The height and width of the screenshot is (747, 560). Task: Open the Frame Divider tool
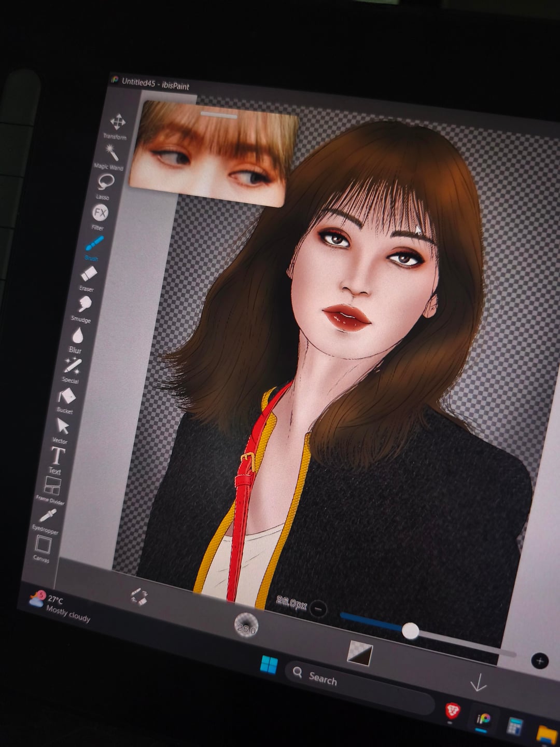click(52, 487)
